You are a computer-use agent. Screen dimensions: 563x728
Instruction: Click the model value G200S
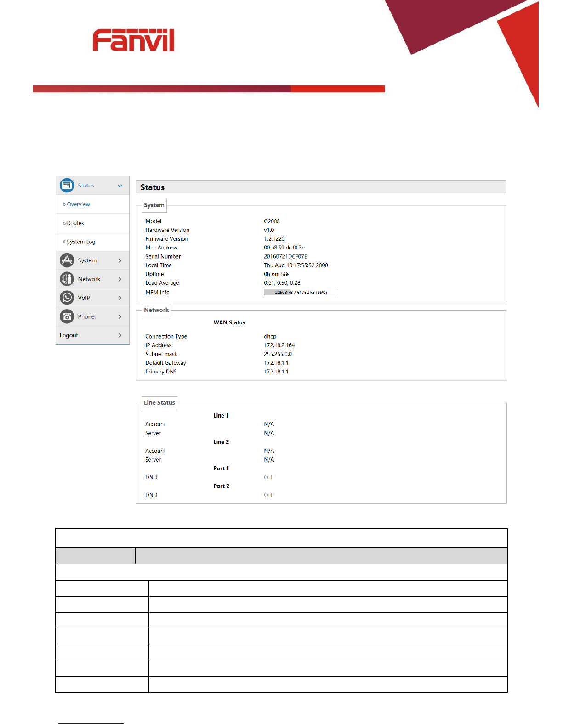coord(272,221)
